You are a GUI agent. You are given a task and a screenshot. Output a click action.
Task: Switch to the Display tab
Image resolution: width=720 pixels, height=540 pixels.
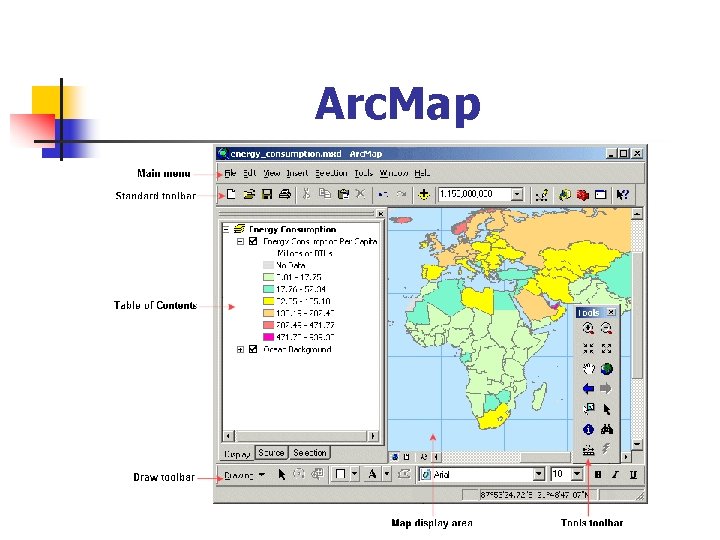237,454
